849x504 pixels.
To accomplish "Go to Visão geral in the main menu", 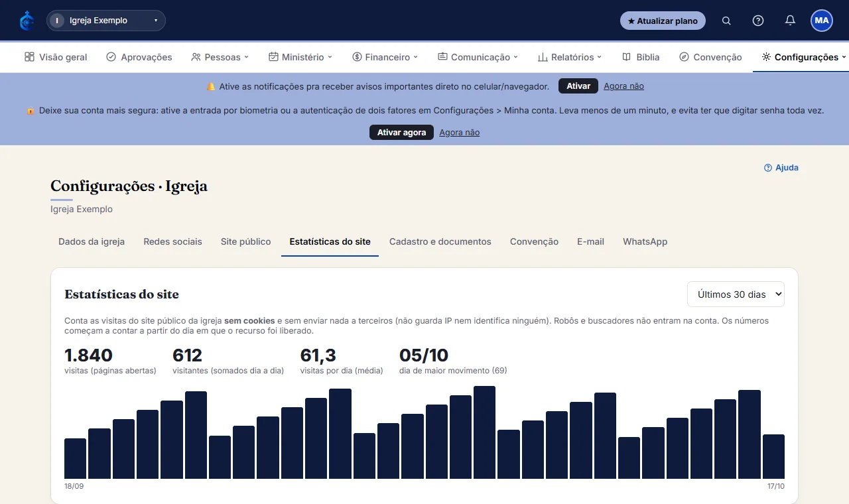I will (56, 57).
